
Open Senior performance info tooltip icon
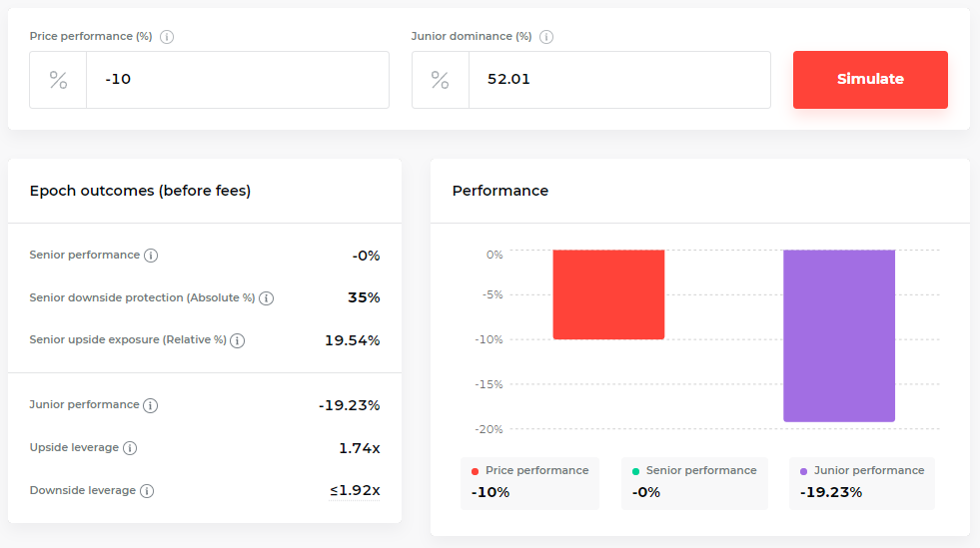[x=151, y=256]
